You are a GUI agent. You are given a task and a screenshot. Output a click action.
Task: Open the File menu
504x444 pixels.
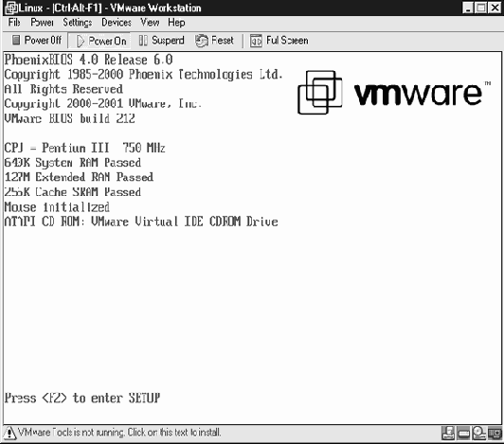pyautogui.click(x=14, y=23)
